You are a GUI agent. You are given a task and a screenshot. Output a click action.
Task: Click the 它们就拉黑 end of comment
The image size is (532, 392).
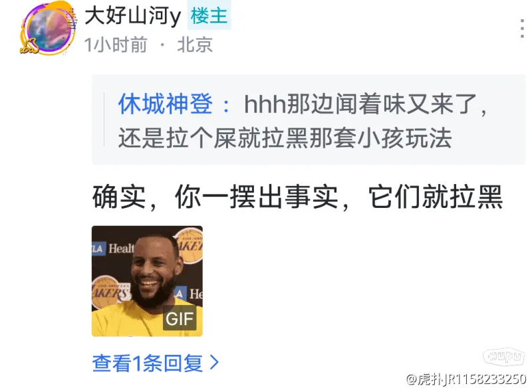click(x=436, y=197)
